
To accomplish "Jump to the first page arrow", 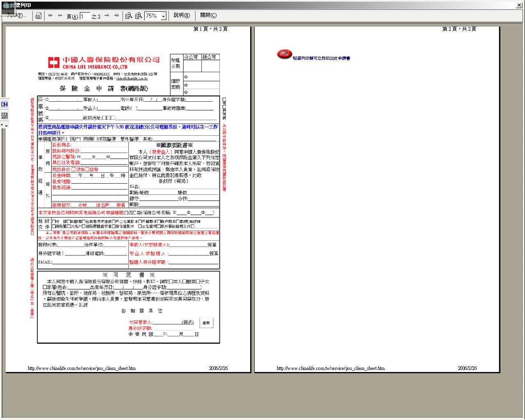I will click(x=50, y=16).
